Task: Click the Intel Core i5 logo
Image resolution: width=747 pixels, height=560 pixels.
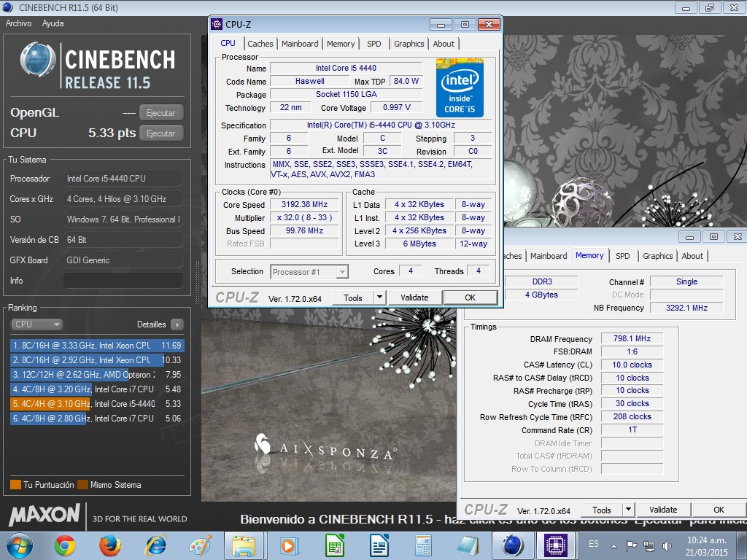Action: click(x=460, y=87)
